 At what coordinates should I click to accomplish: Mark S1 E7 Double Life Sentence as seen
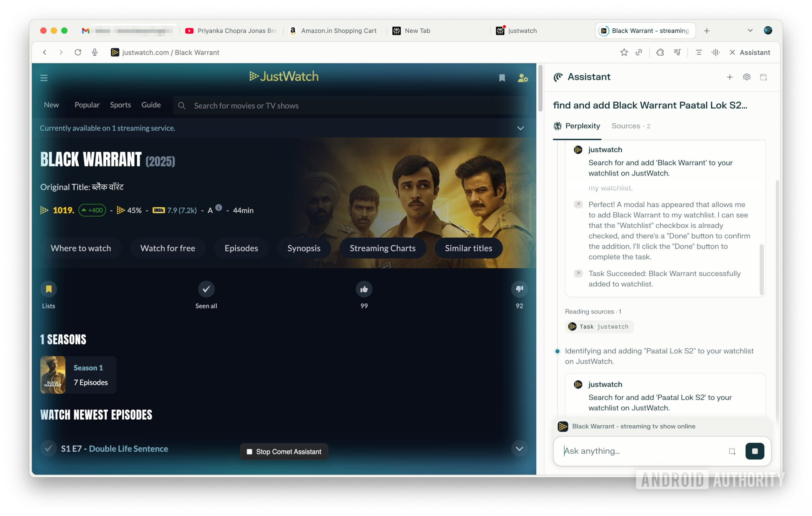49,448
